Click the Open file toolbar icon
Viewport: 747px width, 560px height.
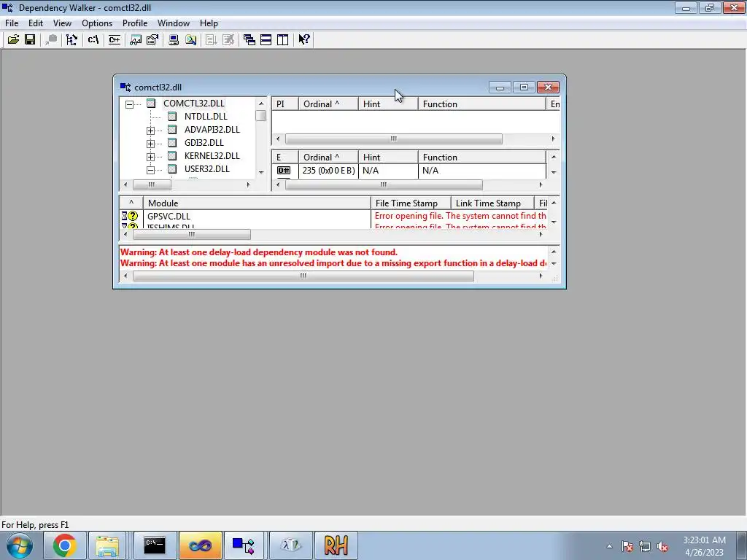tap(13, 39)
